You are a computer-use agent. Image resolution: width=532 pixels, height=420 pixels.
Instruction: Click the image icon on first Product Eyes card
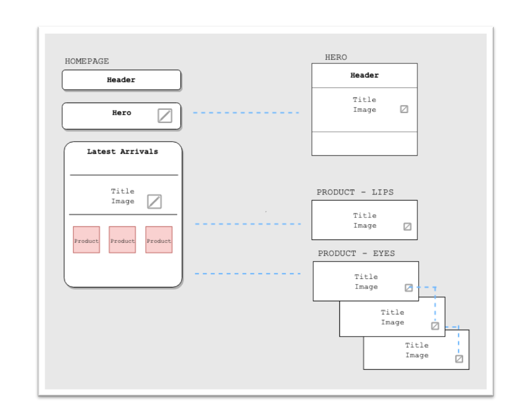click(409, 288)
